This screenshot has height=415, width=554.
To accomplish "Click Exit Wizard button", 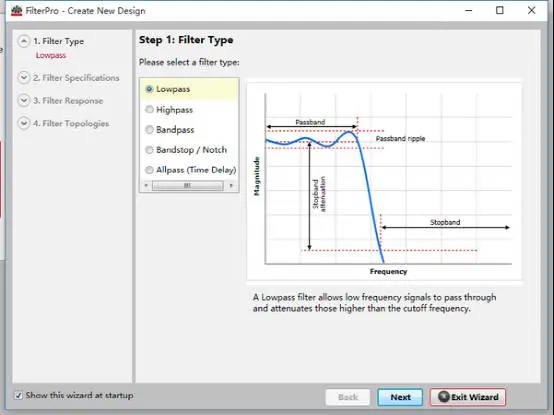I will point(468,397).
